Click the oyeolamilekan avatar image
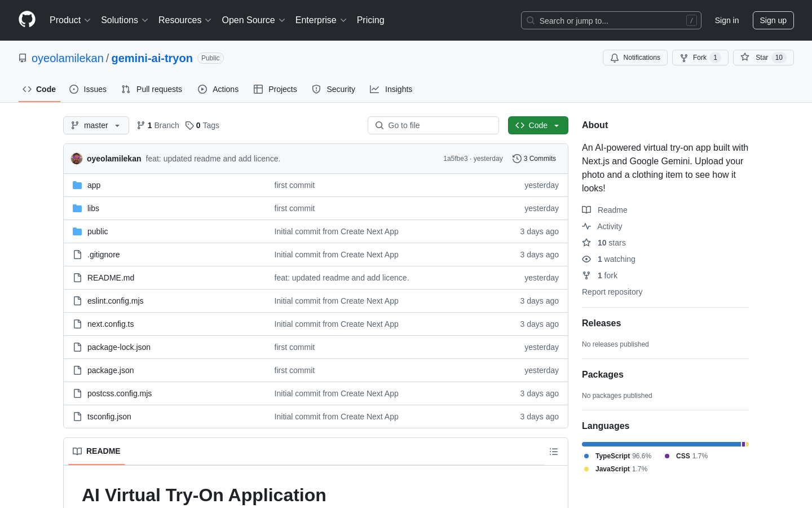The width and height of the screenshot is (812, 508). coord(77,159)
